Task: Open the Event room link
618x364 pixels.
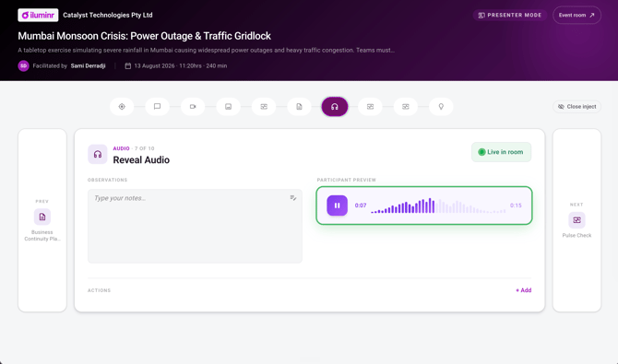Action: point(576,15)
